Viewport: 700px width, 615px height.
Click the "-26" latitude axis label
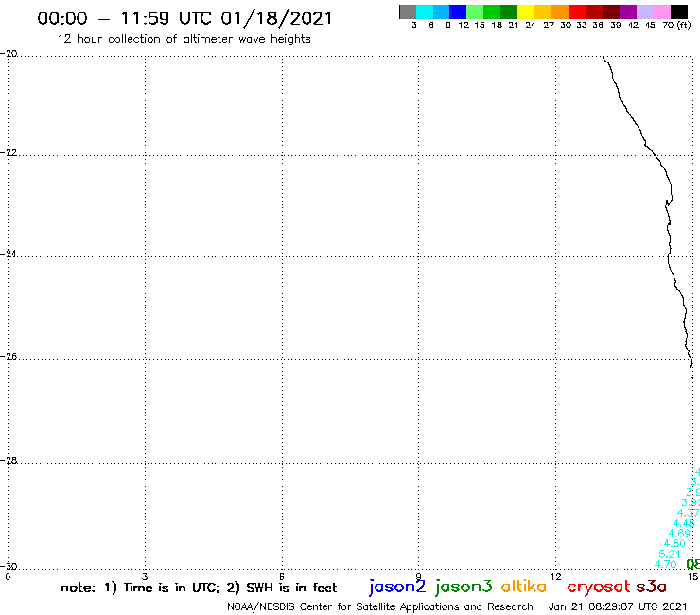click(x=9, y=356)
